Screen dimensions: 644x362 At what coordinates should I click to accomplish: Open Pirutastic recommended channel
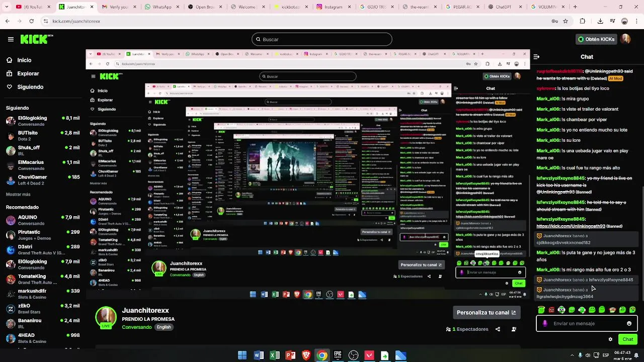click(x=42, y=235)
